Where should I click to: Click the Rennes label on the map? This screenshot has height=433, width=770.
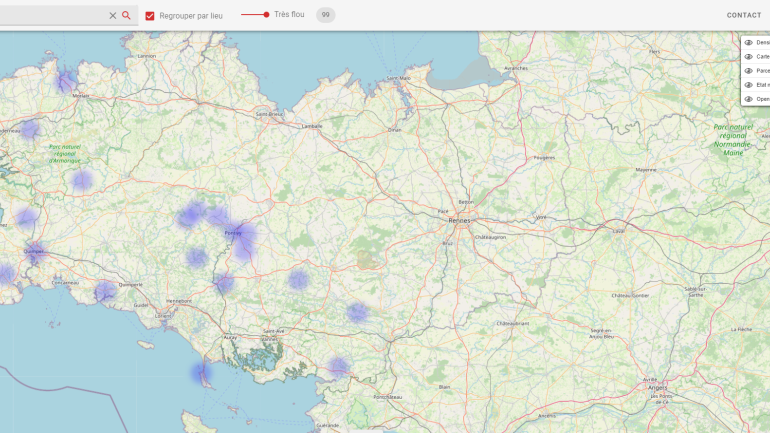coord(459,221)
